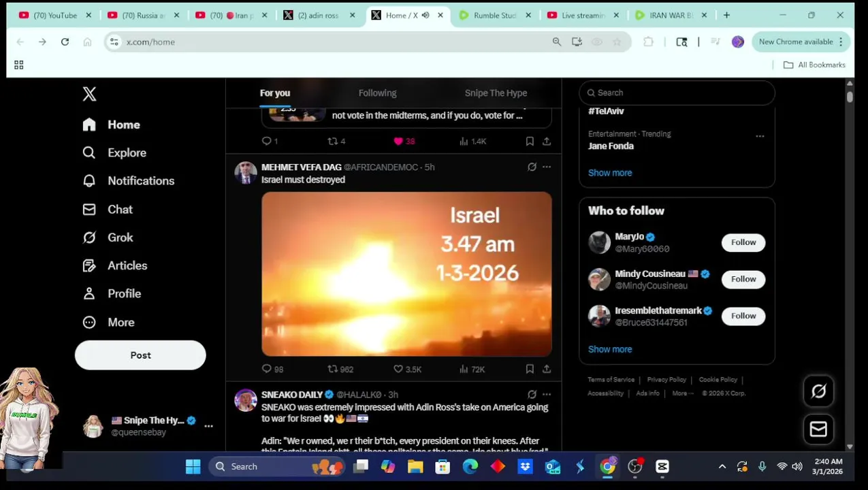Repost the post with 962 reposts
The height and width of the screenshot is (490, 868).
pyautogui.click(x=340, y=369)
